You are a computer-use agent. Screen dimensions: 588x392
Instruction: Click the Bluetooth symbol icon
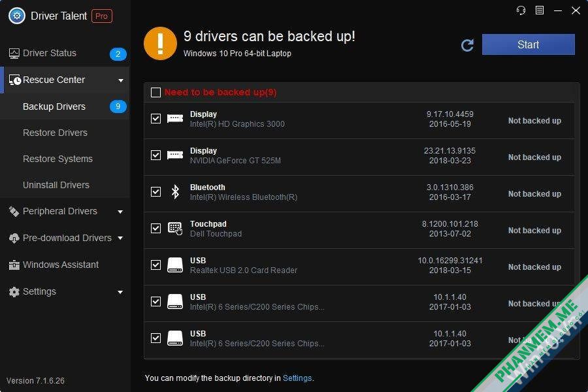(175, 191)
